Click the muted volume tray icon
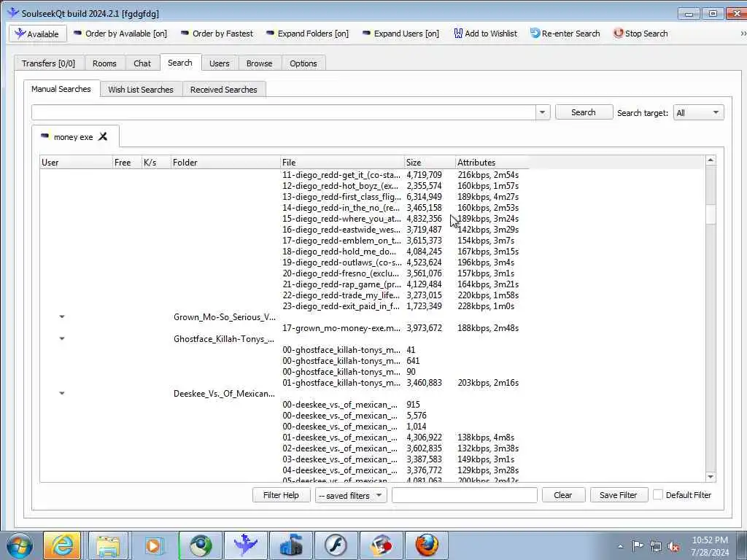The height and width of the screenshot is (560, 747). pos(673,547)
